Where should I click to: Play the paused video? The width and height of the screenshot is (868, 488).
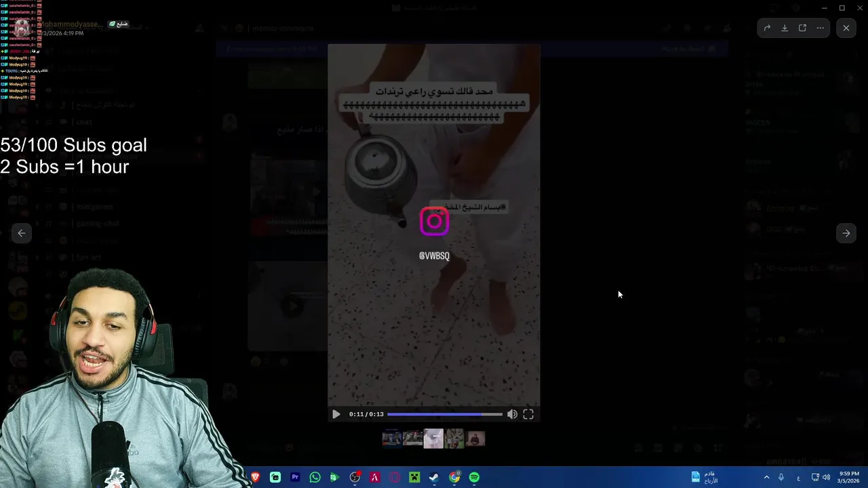(336, 414)
